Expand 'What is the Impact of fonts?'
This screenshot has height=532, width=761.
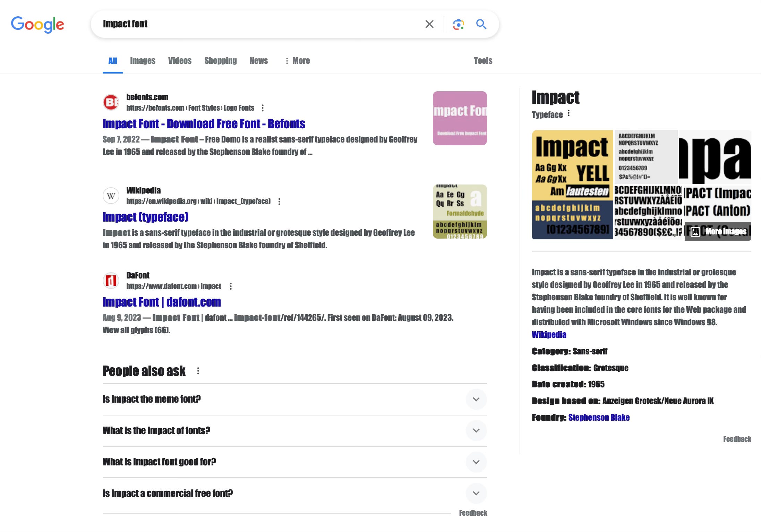(x=295, y=430)
